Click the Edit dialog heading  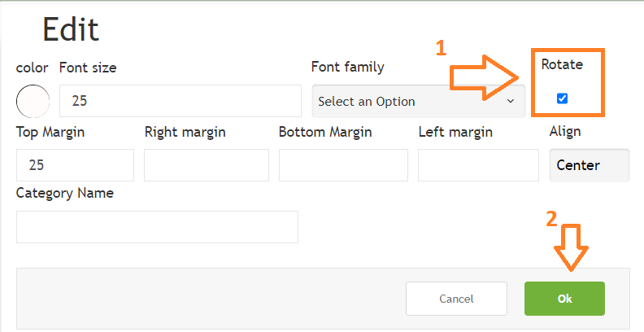point(71,29)
